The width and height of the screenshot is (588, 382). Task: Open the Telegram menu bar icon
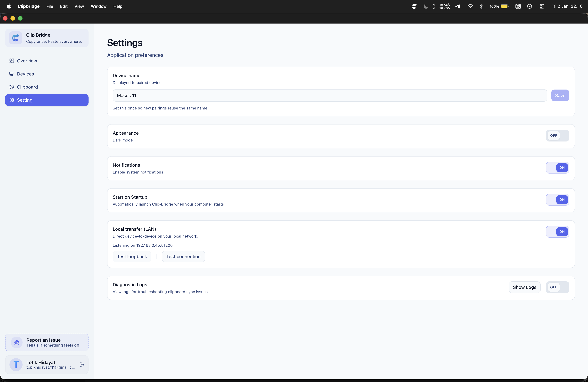458,6
